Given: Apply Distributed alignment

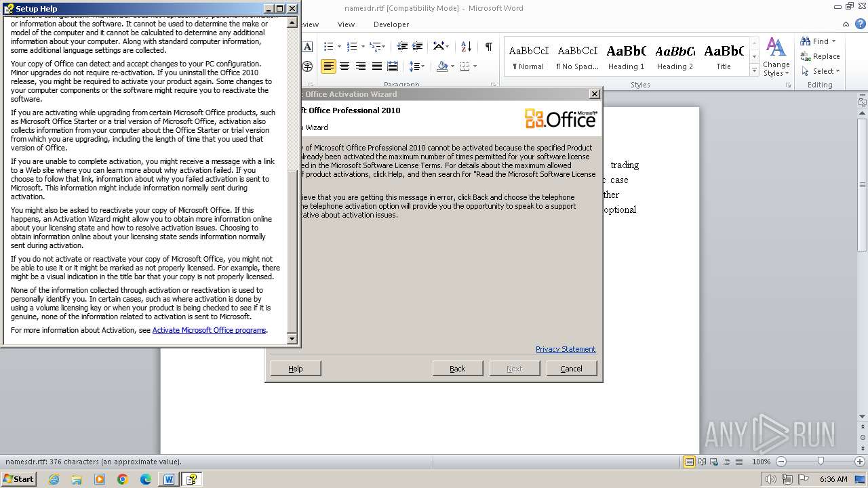Looking at the screenshot, I should [393, 66].
